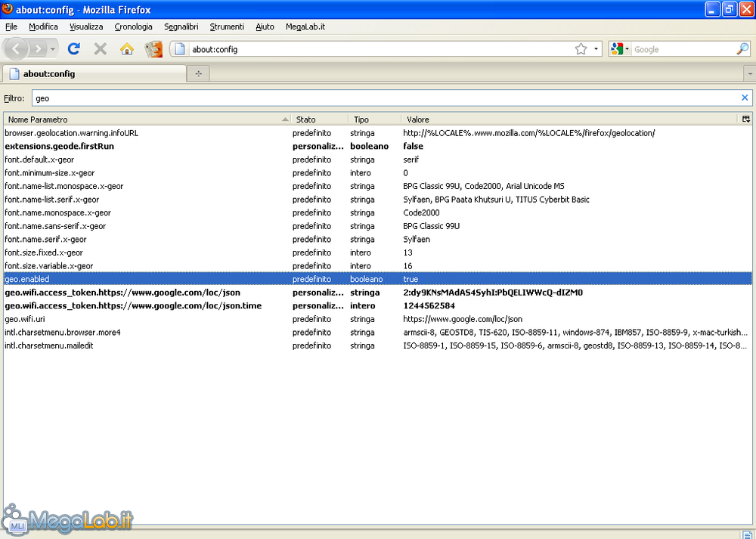Select font.name.monospace.x-geor row
Viewport: 756px width, 539px height.
point(378,212)
